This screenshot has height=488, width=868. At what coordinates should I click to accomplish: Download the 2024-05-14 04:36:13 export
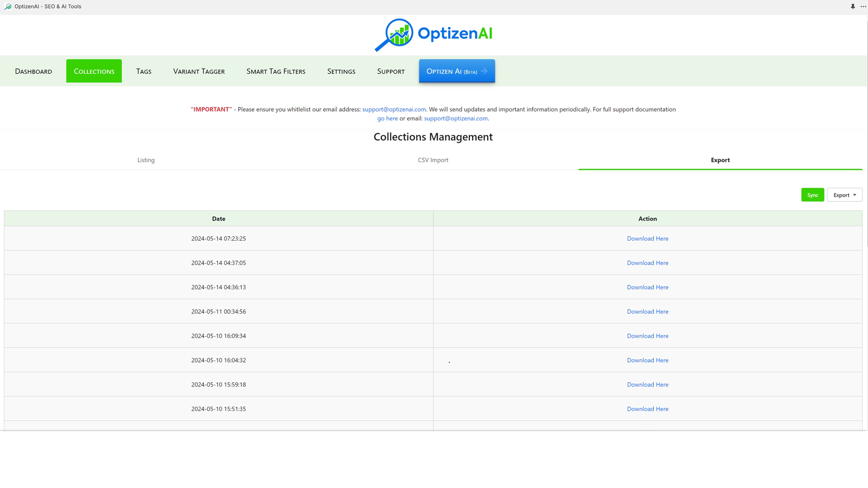pyautogui.click(x=648, y=287)
